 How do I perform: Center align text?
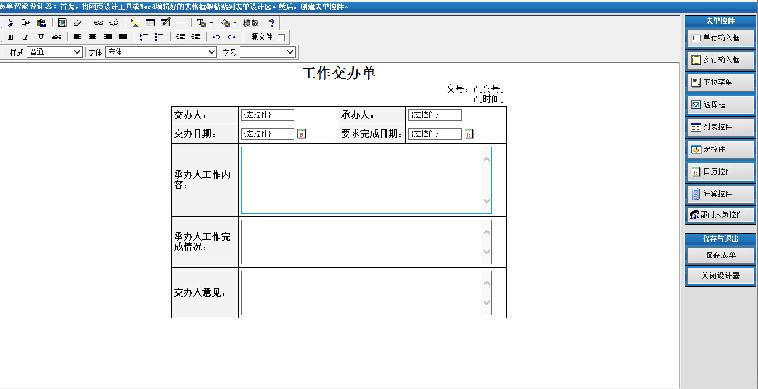[x=92, y=37]
